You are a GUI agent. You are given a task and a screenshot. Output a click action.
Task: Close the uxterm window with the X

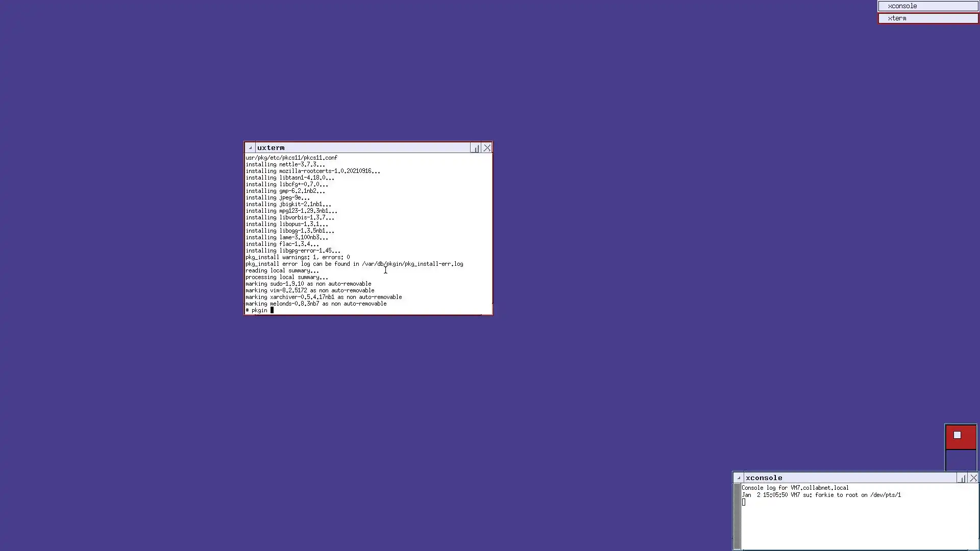487,148
